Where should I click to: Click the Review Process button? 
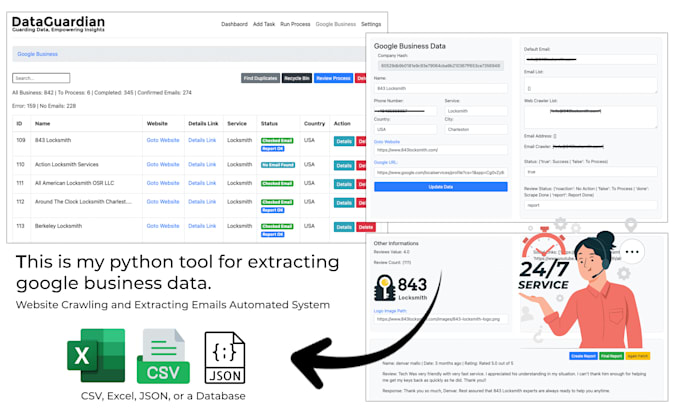(x=333, y=78)
